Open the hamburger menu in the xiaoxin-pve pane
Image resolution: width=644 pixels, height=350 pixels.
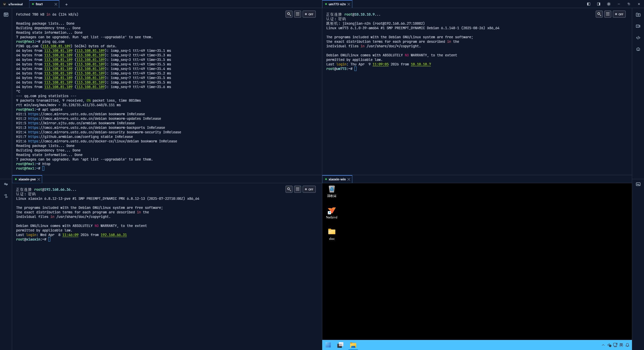pyautogui.click(x=298, y=189)
